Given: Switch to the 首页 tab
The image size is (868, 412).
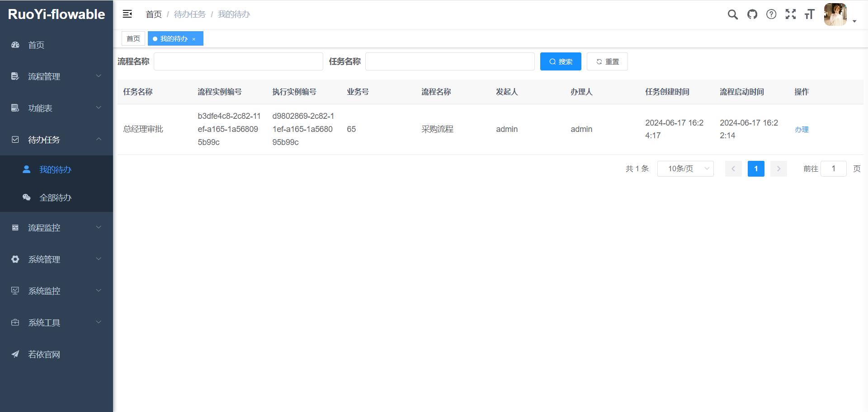Looking at the screenshot, I should (133, 38).
